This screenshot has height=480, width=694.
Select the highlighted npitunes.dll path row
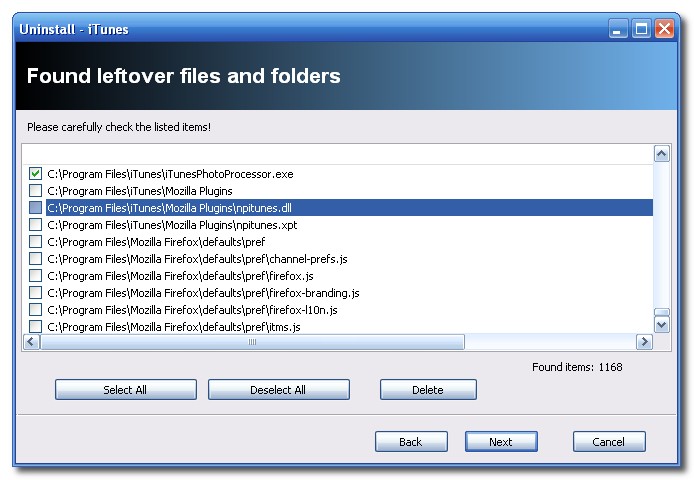[x=349, y=208]
